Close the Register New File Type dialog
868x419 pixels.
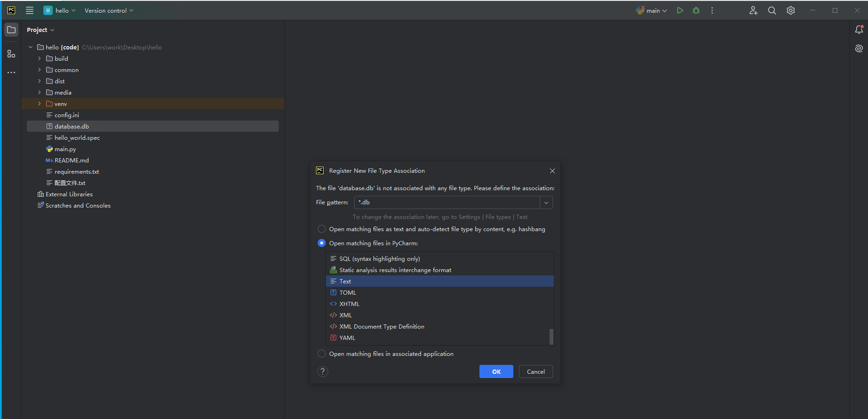click(552, 171)
